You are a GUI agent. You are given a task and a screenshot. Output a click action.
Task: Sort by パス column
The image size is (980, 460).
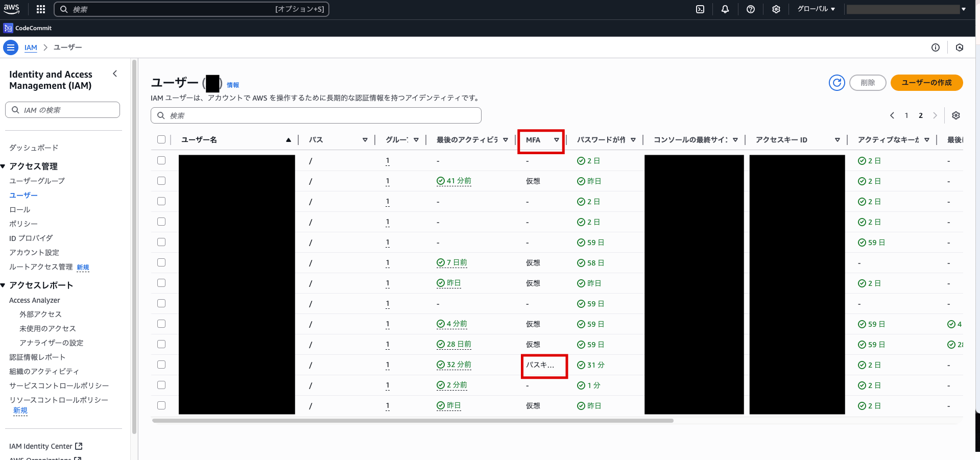coord(365,140)
